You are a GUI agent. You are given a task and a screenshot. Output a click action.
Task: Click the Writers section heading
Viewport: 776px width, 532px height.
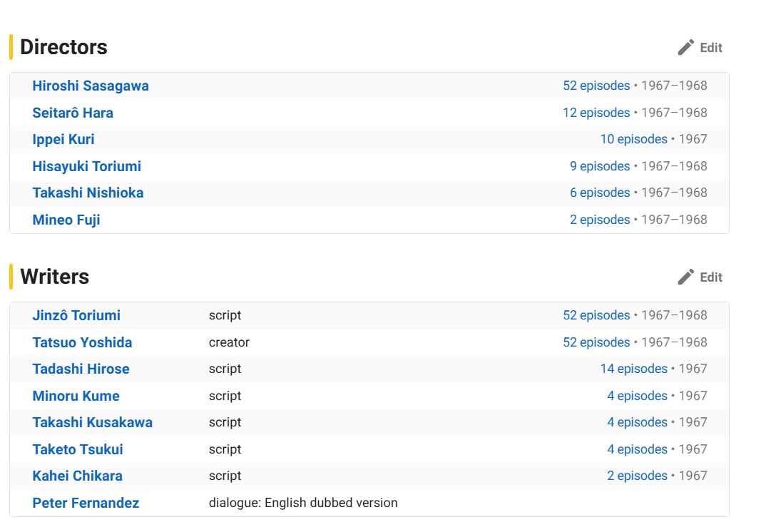click(55, 277)
